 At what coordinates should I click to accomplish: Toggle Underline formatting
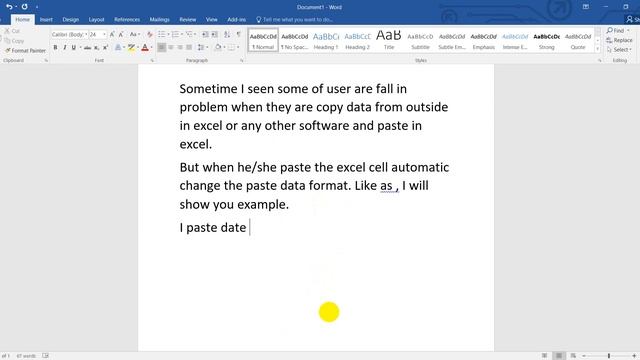74,48
